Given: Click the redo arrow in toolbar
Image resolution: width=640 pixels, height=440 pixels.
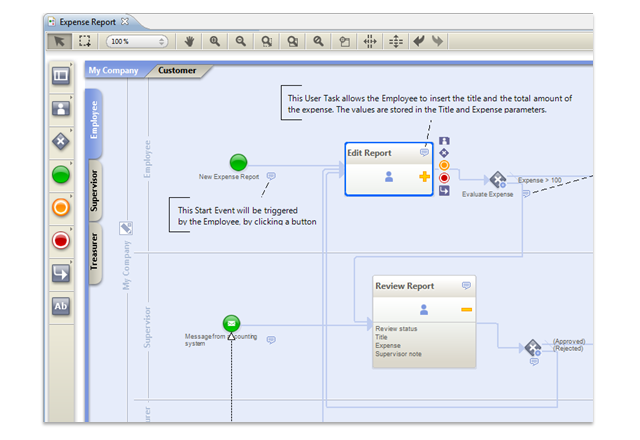Looking at the screenshot, I should tap(438, 41).
